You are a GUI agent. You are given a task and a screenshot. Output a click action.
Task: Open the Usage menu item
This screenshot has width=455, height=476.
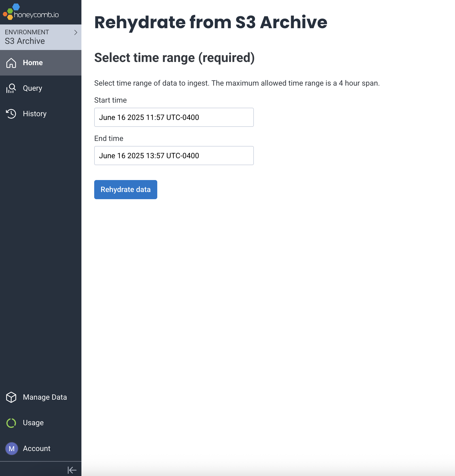tap(41, 423)
